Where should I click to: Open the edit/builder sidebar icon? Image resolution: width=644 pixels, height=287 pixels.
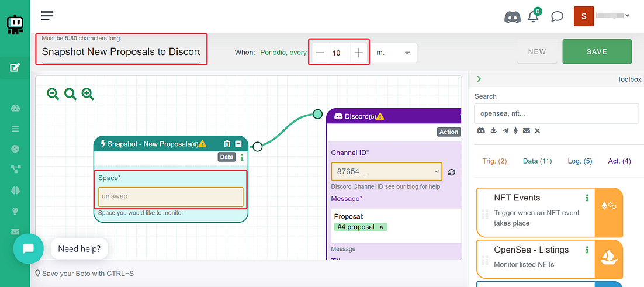point(15,67)
